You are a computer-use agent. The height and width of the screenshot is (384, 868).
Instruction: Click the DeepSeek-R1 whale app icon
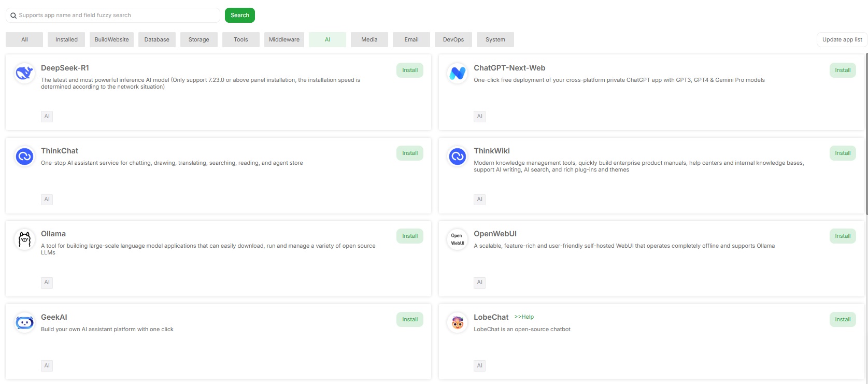[x=24, y=73]
